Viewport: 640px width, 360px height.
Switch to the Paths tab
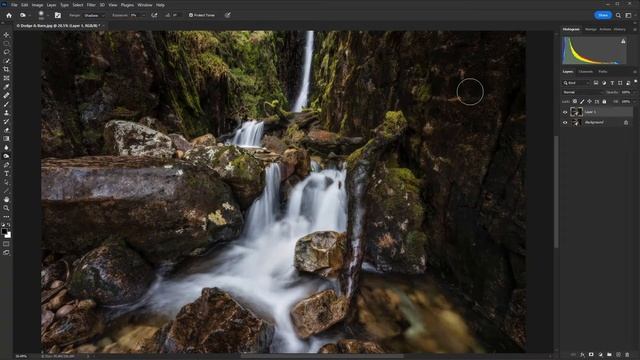603,71
